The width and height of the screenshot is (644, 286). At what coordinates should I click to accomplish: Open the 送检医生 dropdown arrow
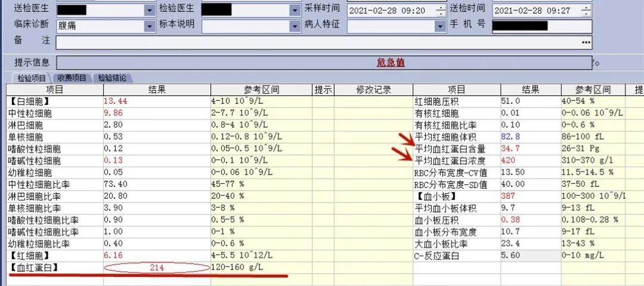coord(150,10)
